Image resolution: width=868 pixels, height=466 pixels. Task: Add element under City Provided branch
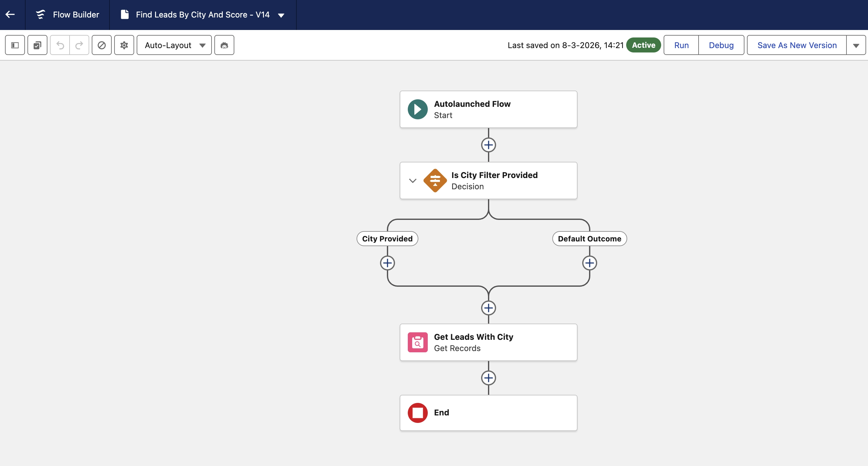click(387, 263)
